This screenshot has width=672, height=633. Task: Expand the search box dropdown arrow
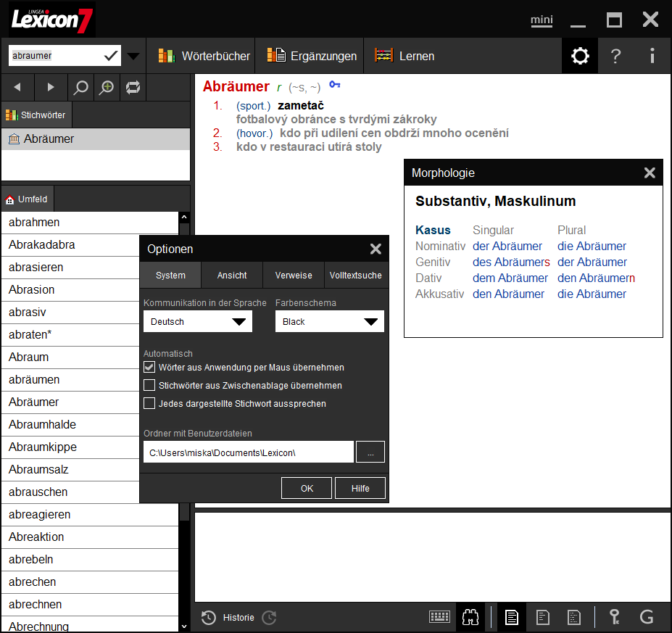pos(133,55)
